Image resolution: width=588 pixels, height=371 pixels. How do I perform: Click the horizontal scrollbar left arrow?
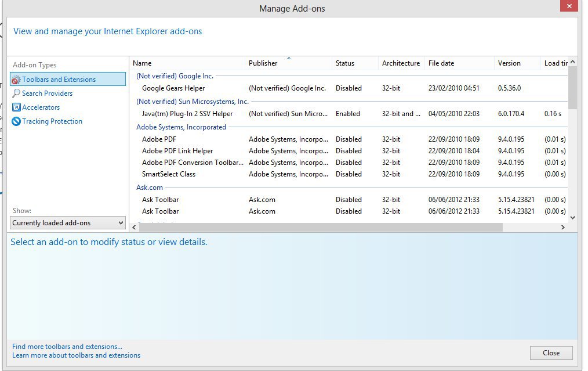click(x=134, y=227)
